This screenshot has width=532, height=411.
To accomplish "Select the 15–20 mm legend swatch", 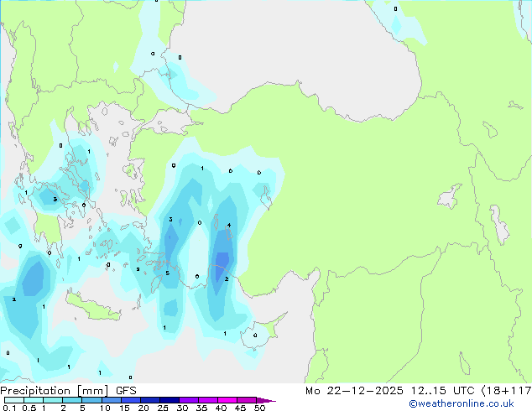I will pyautogui.click(x=130, y=400).
